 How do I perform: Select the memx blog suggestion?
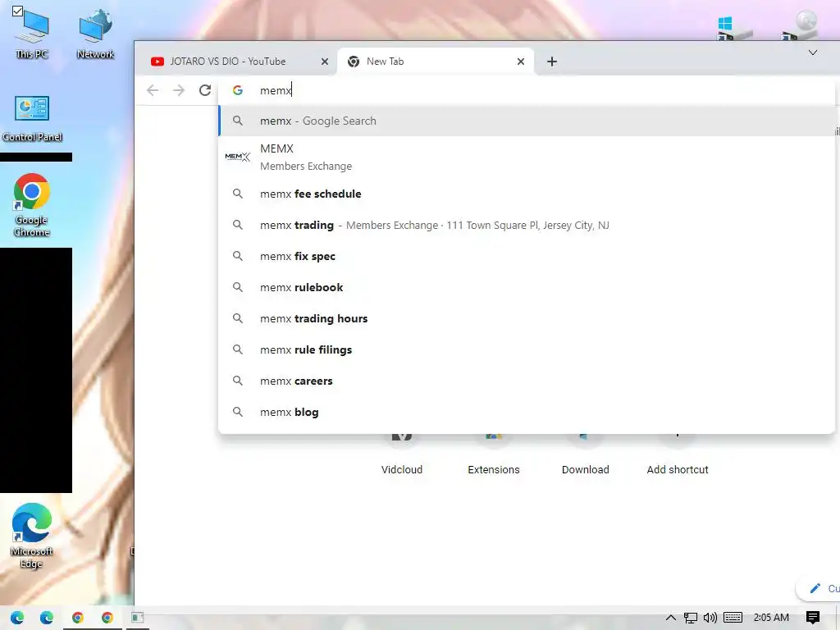coord(527,412)
